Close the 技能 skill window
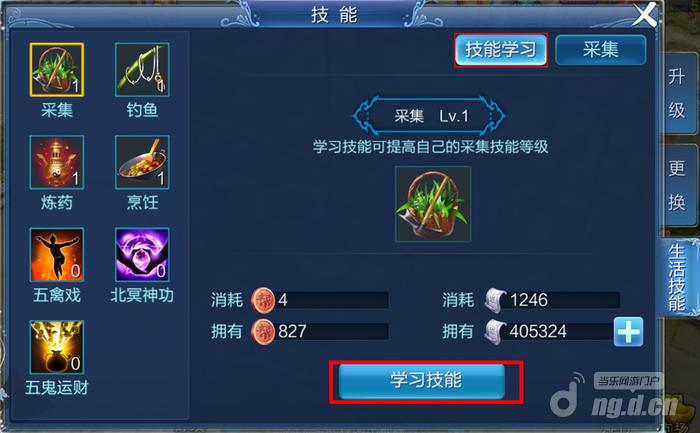 coord(645,15)
